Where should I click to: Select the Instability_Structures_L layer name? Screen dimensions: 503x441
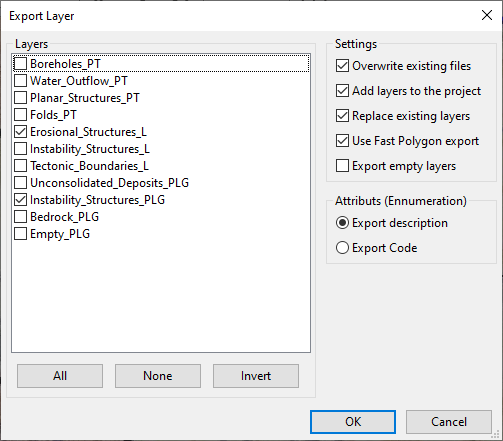click(90, 149)
